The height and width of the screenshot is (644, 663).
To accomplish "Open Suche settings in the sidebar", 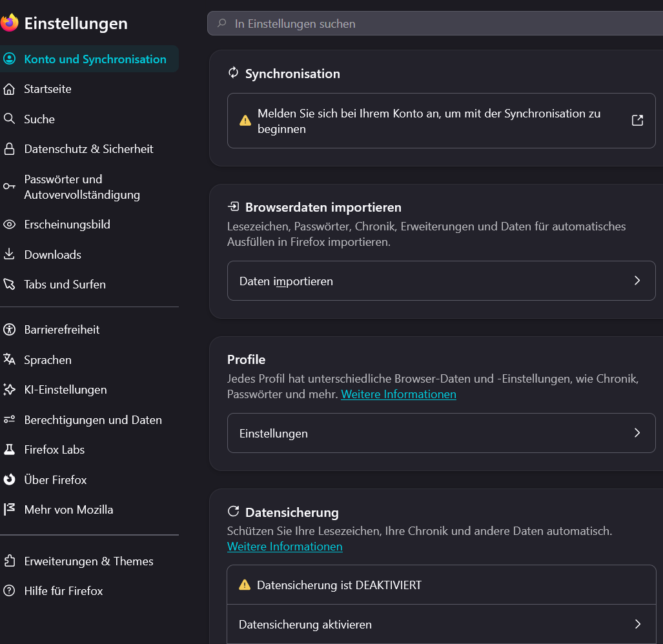I will (x=89, y=119).
